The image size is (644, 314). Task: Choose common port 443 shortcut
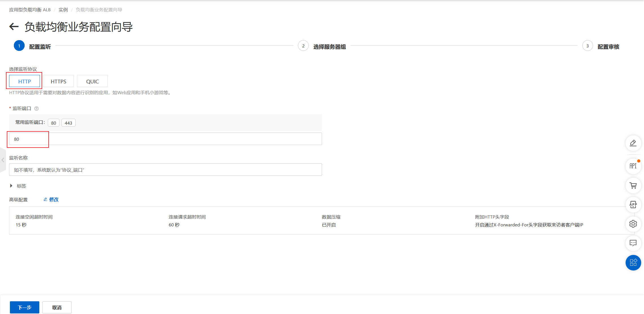(68, 123)
